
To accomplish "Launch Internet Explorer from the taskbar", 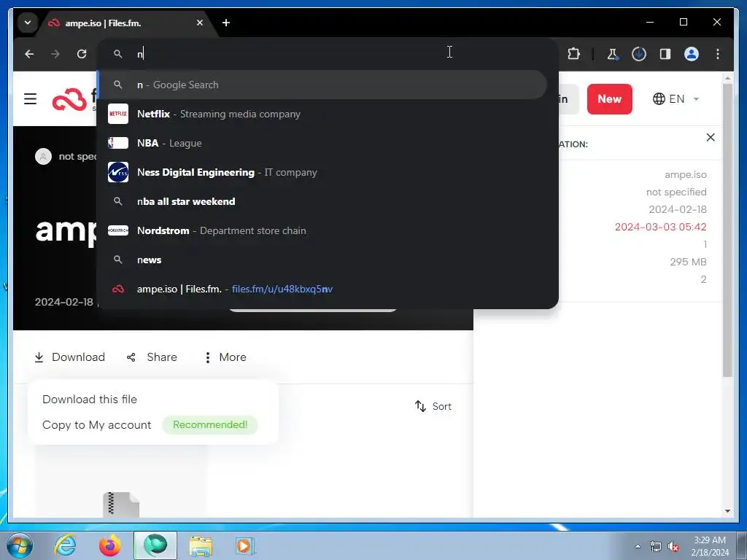I will tap(65, 545).
